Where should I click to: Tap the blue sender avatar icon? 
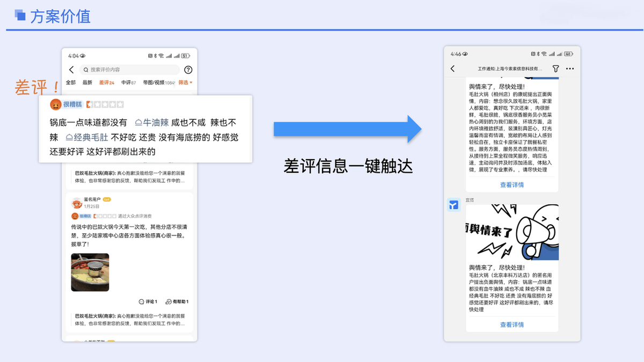454,204
